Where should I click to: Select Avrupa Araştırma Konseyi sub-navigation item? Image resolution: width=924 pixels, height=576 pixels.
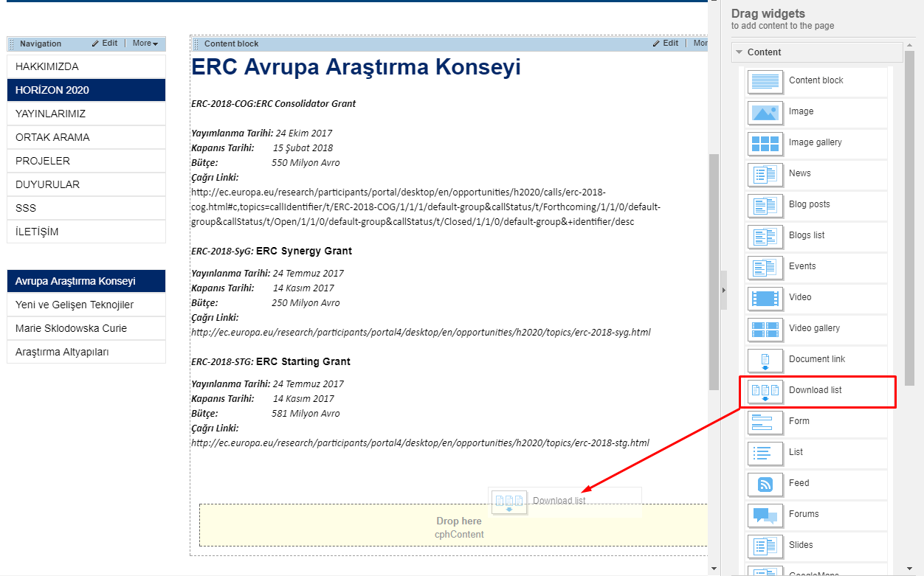point(86,281)
